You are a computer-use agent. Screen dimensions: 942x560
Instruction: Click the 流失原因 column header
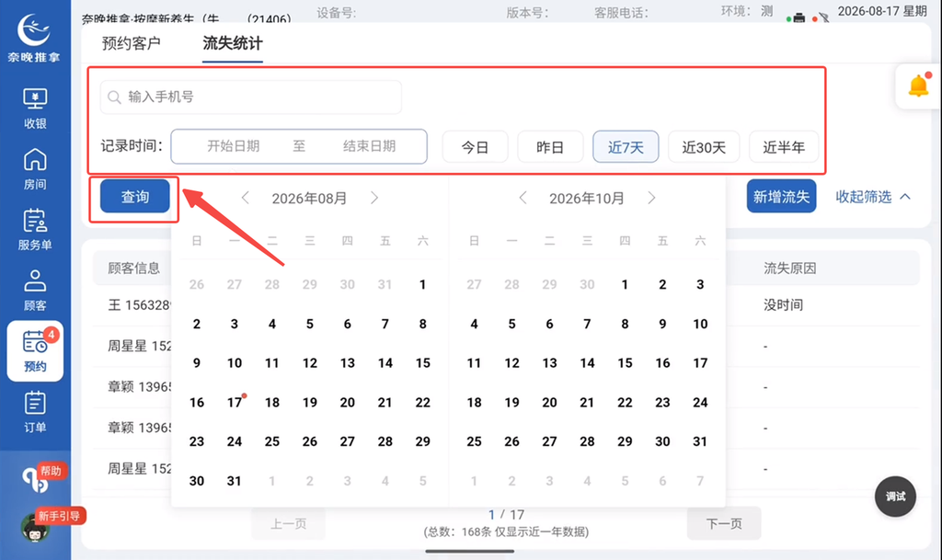(790, 269)
